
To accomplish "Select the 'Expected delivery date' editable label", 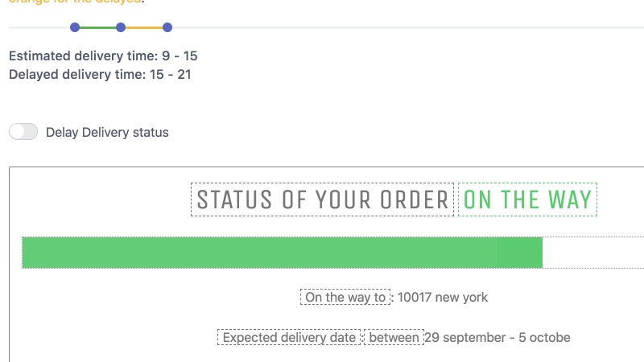I will coord(289,337).
